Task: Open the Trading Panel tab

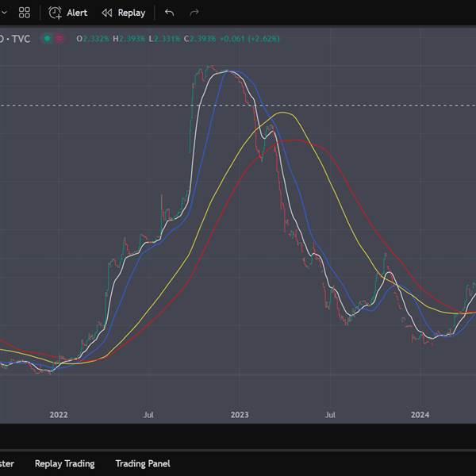Action: tap(143, 463)
